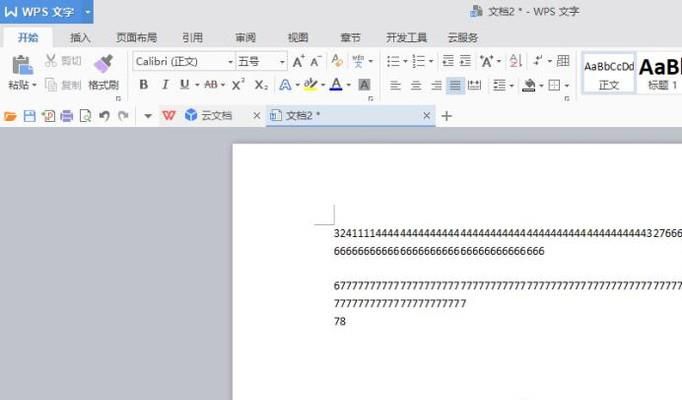The width and height of the screenshot is (682, 400).
Task: Open font name Calibri dropdown
Action: pyautogui.click(x=230, y=62)
